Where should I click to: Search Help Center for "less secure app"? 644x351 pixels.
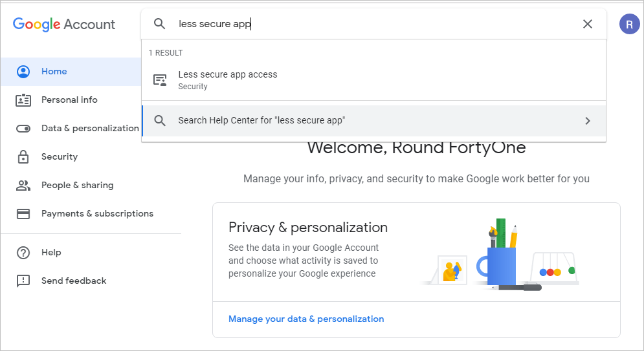[261, 121]
